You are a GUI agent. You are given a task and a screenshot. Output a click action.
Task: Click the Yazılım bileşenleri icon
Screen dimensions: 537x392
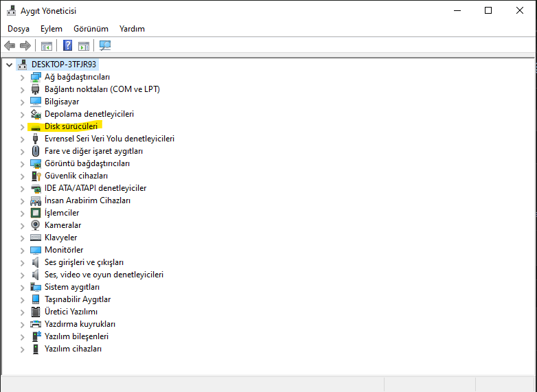point(36,336)
